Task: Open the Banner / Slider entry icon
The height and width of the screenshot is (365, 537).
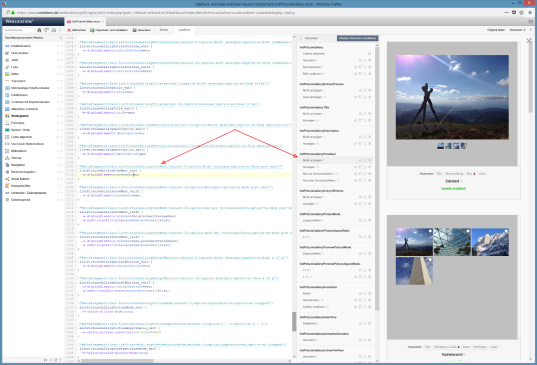Action: click(x=7, y=130)
